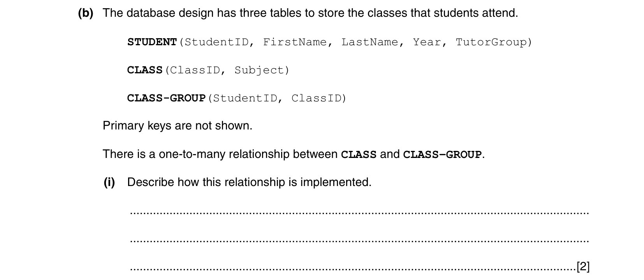Viewport: 644px width, 280px height.
Task: Click the (b) question label
Action: tap(86, 13)
